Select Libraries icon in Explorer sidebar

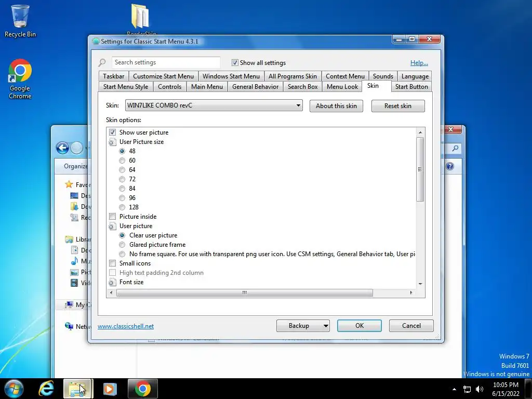click(x=69, y=240)
